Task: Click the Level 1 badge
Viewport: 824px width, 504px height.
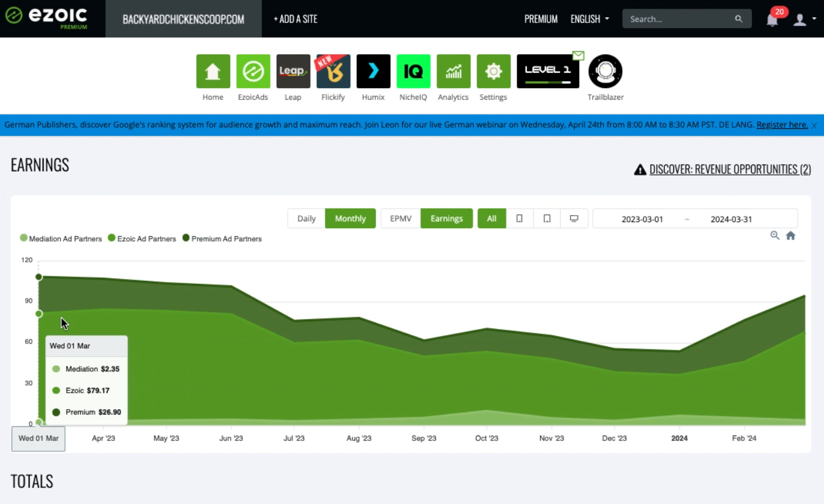Action: tap(548, 72)
